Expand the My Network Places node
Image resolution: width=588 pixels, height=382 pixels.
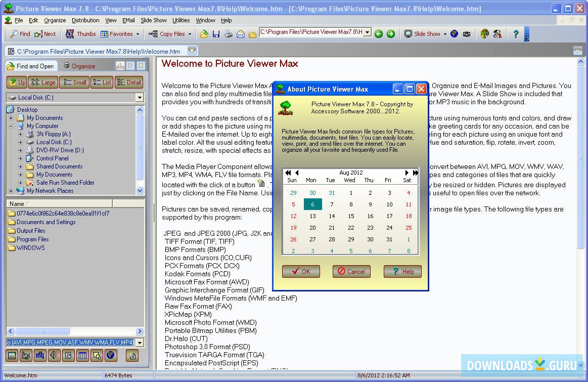[11, 191]
